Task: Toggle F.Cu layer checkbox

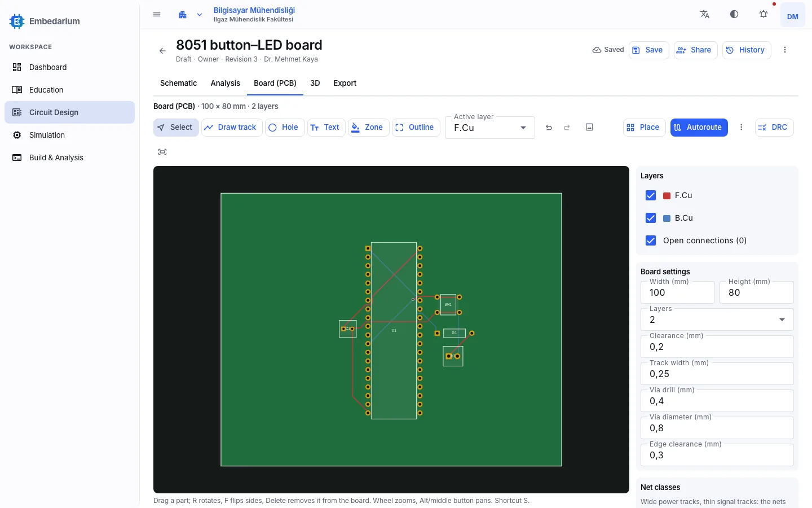Action: (651, 195)
